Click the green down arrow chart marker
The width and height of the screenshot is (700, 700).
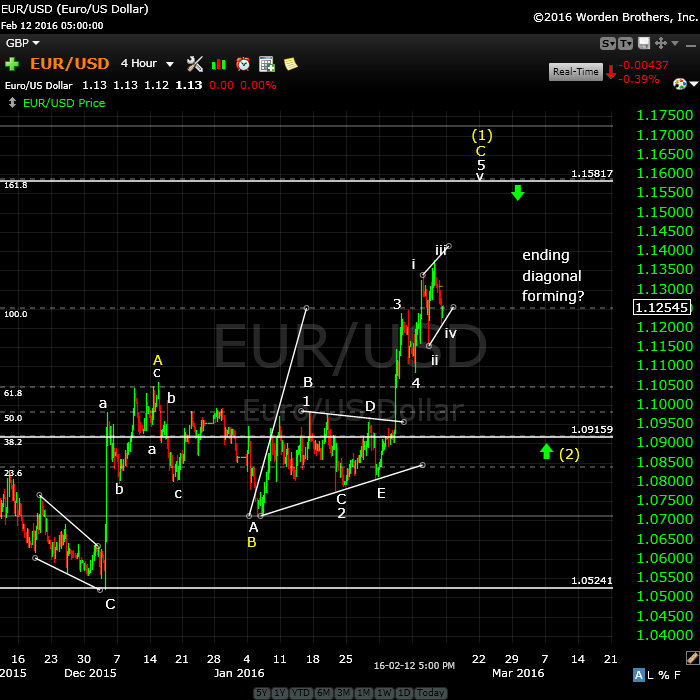[517, 193]
